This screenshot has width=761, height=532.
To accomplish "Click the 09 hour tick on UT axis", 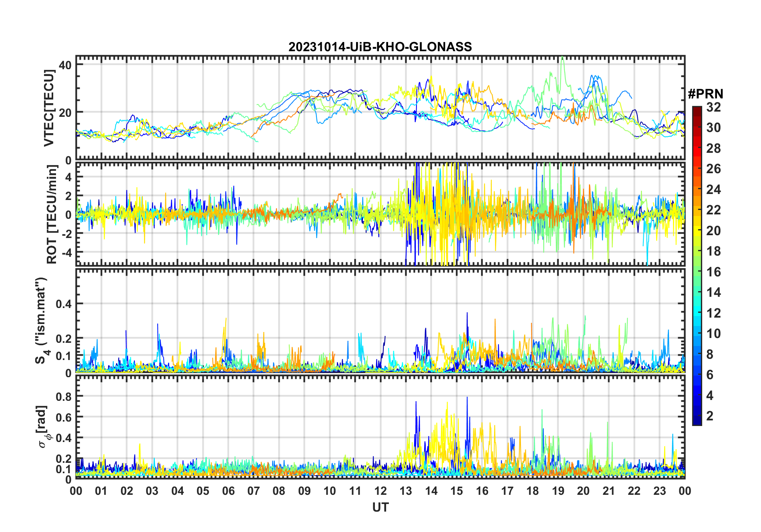I will [x=304, y=491].
